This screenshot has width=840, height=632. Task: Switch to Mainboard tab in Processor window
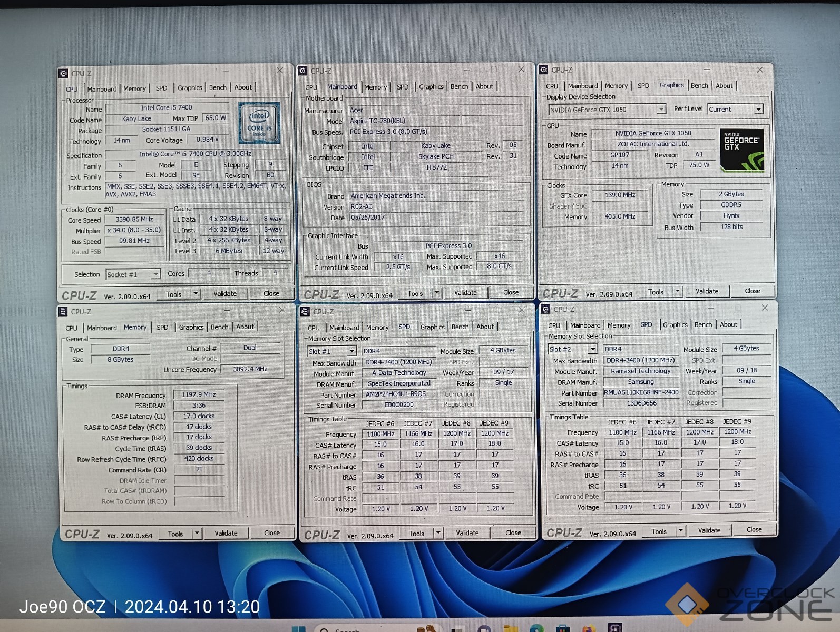pyautogui.click(x=102, y=89)
